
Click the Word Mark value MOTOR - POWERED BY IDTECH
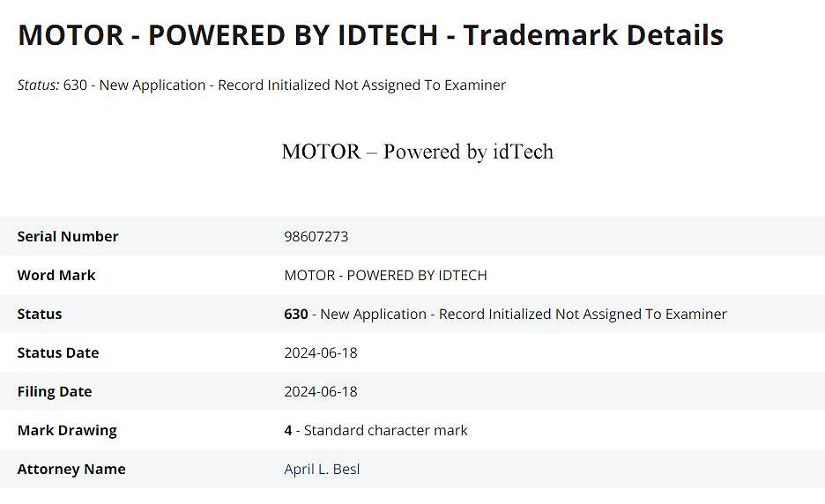[x=385, y=275]
